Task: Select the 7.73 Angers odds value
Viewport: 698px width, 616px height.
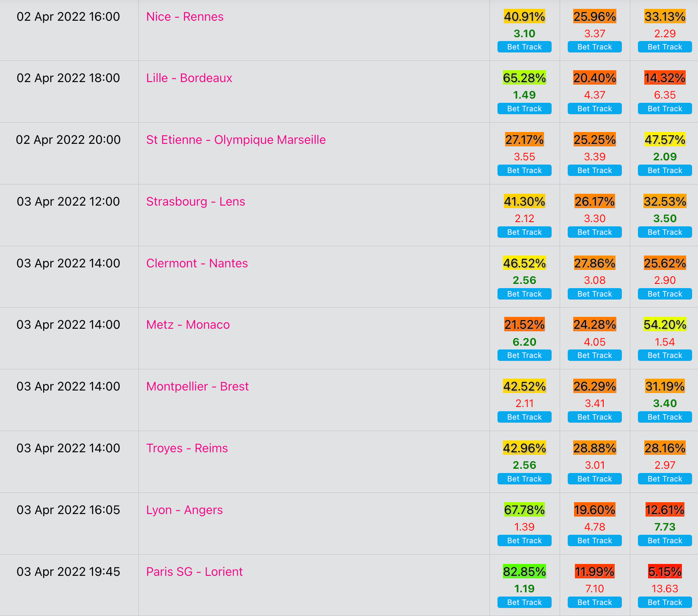Action: (x=665, y=527)
